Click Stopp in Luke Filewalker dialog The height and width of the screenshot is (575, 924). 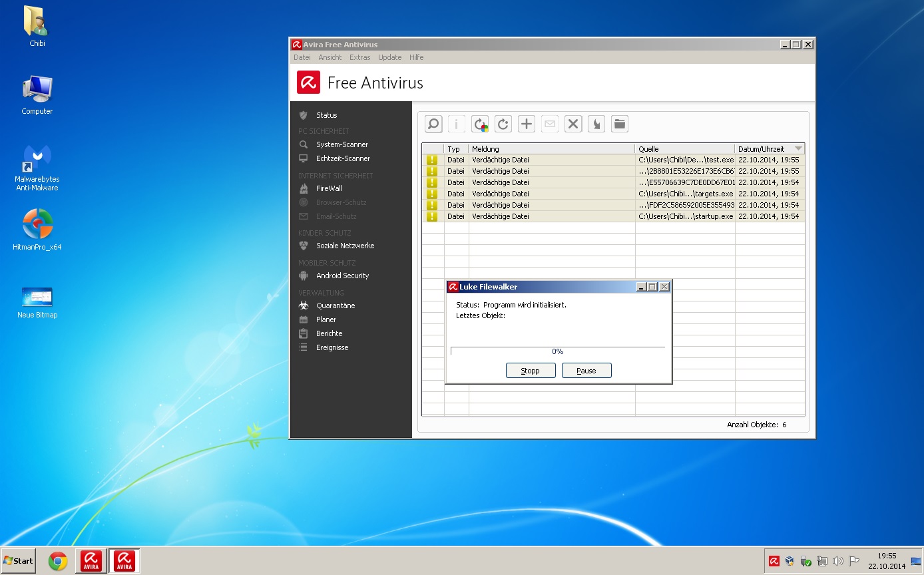531,371
